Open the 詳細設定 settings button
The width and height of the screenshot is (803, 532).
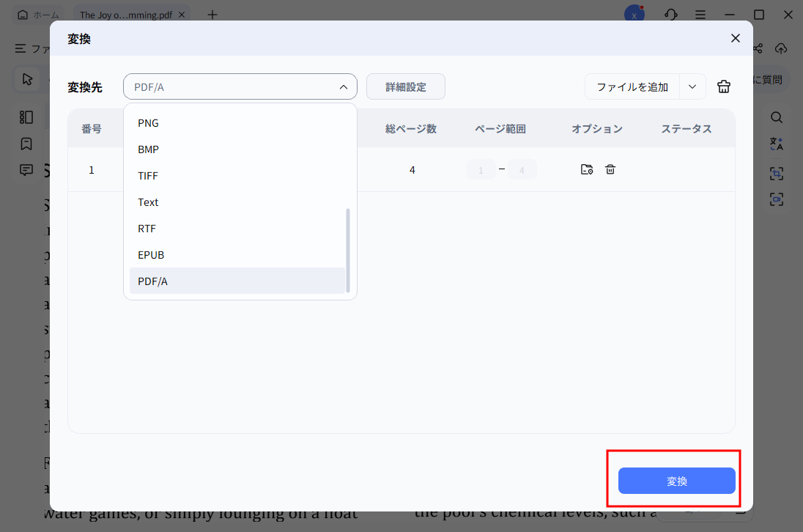405,86
